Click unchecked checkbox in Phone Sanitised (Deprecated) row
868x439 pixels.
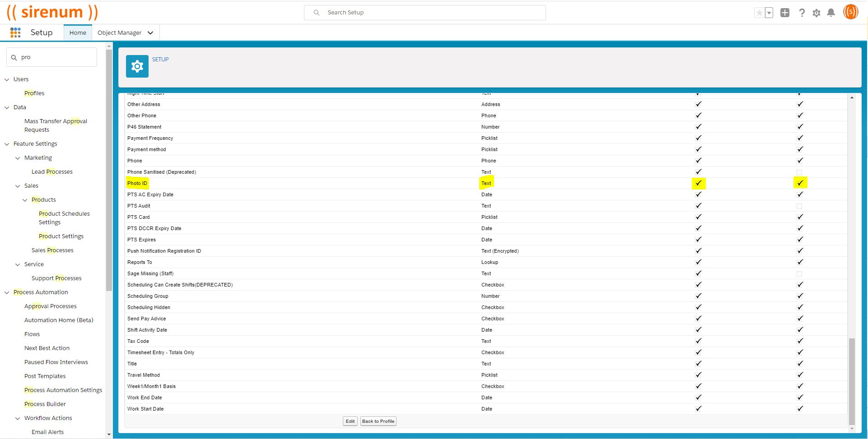(x=799, y=172)
